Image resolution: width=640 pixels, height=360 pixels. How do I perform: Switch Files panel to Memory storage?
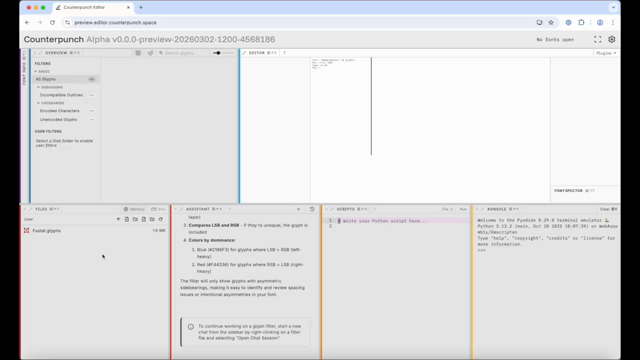[134, 209]
